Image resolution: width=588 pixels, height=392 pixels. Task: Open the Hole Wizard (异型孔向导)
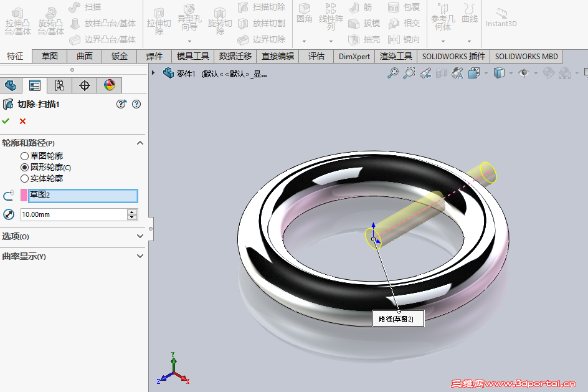(189, 19)
